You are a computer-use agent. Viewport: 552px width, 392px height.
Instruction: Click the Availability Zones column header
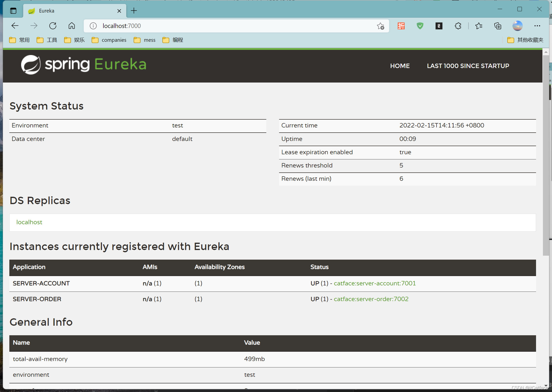click(219, 267)
